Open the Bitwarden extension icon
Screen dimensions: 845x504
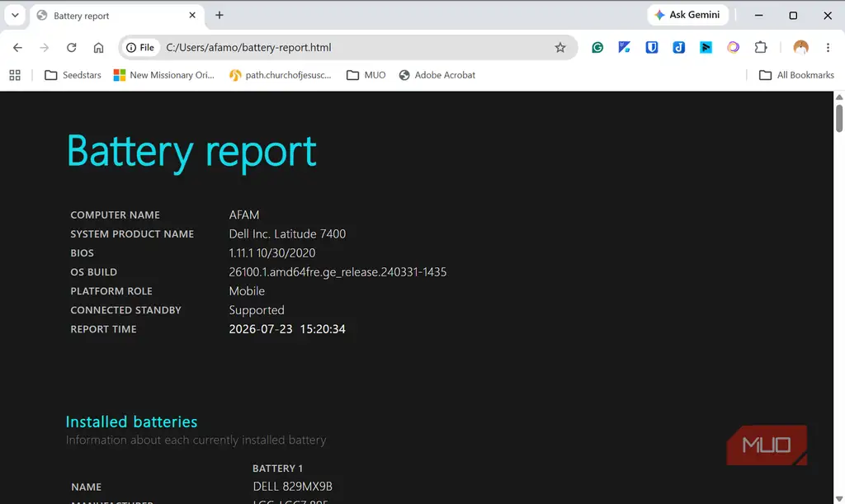[x=652, y=47]
